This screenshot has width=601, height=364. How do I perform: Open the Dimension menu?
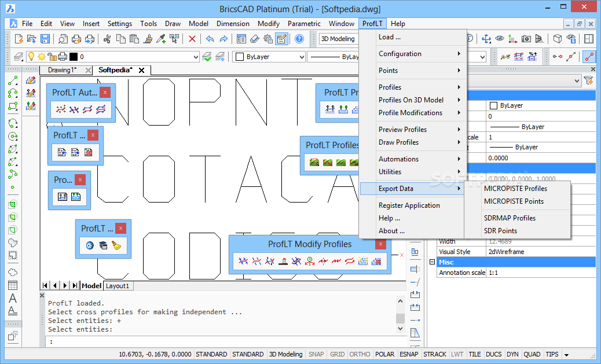[x=233, y=24]
